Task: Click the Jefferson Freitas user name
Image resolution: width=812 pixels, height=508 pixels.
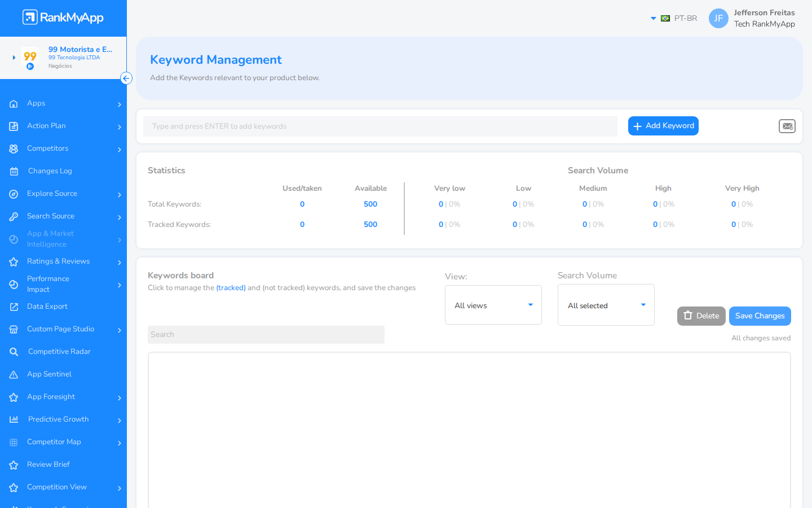Action: point(765,12)
